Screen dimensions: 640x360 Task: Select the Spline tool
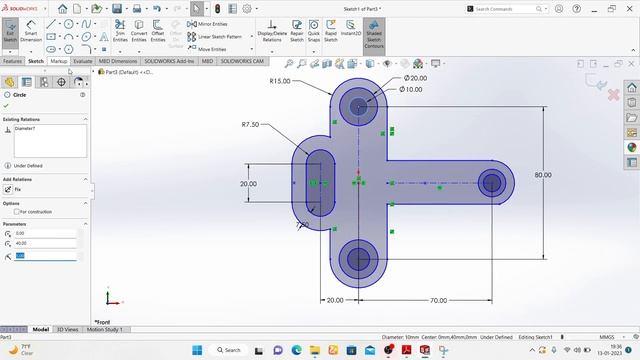(86, 24)
